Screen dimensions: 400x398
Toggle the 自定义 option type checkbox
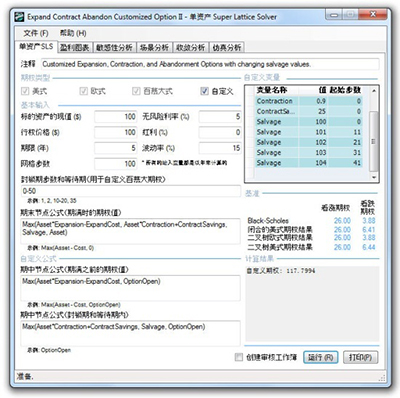[x=204, y=91]
